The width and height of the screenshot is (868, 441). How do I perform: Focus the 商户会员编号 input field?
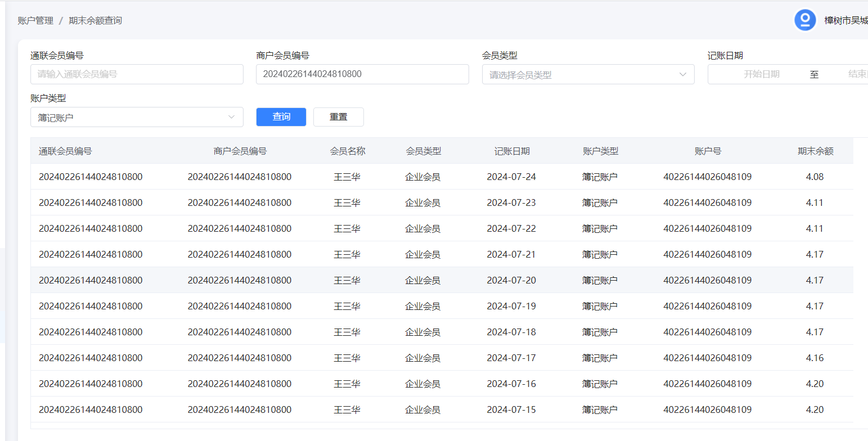tap(362, 74)
